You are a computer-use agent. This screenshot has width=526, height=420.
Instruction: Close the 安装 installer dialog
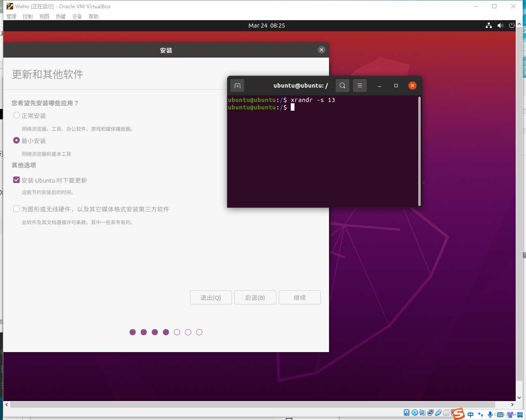point(322,50)
